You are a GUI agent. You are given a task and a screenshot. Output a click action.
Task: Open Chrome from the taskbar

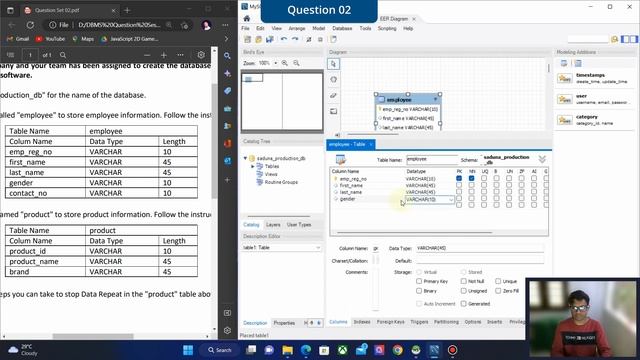[x=397, y=350]
